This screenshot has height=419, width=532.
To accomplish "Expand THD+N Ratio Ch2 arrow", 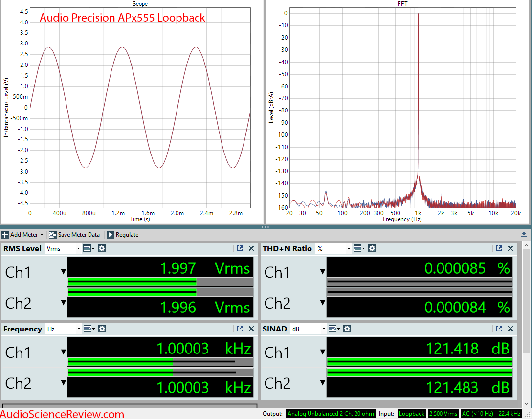I will (x=323, y=302).
